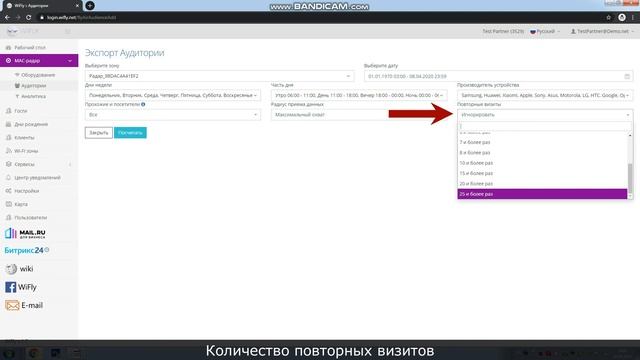Collapse the Повторные визиты dropdown showing Игнорировать

[545, 115]
